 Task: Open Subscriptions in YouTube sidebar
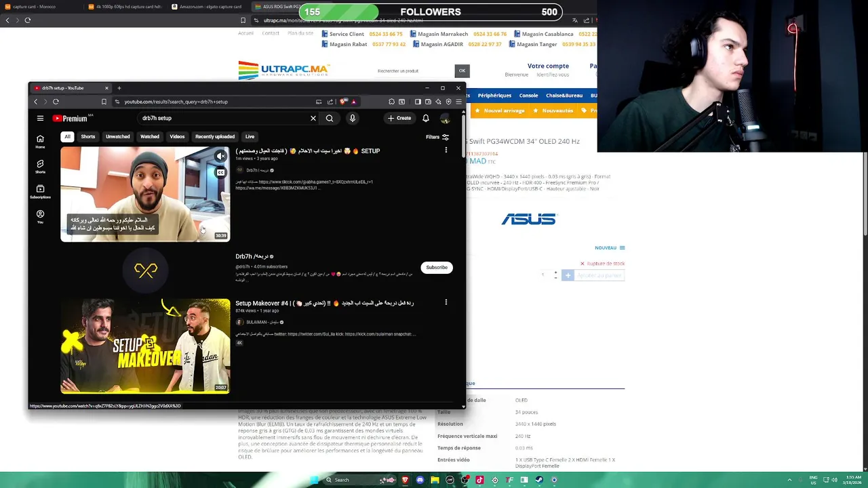point(40,191)
